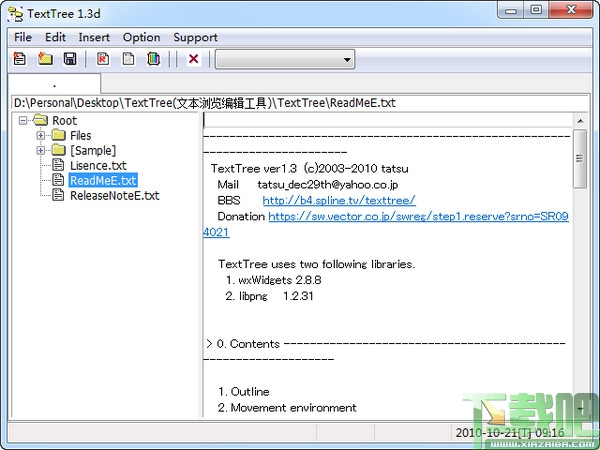Click the Root folder icon

41,120
